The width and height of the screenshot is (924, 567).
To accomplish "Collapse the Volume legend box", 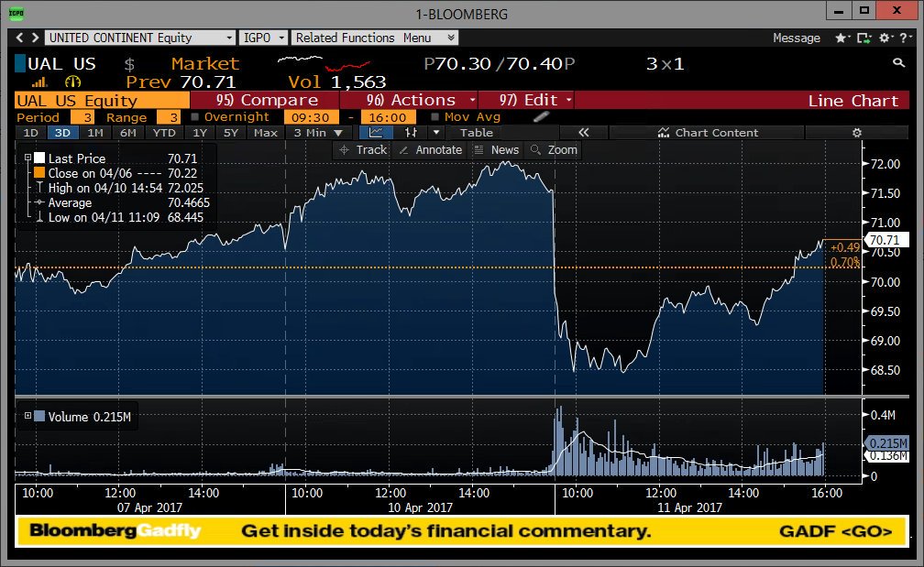I will (27, 416).
